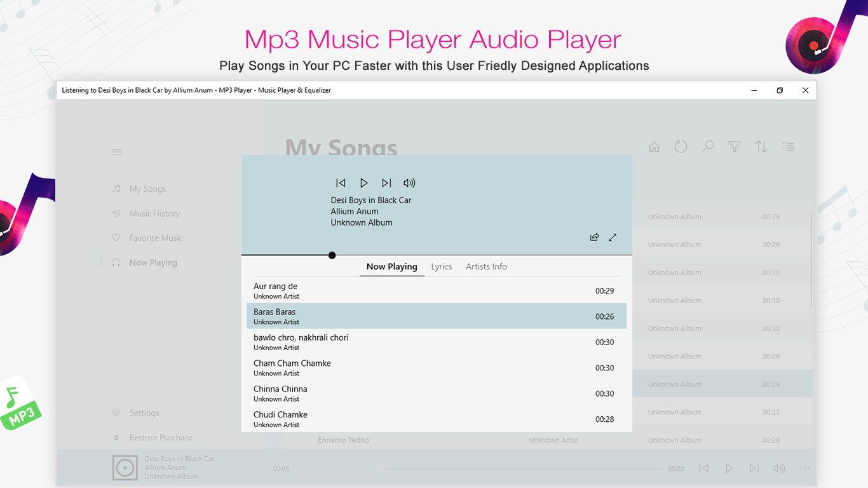Screen dimensions: 868x488
Task: Open search with magnifier icon
Action: click(707, 147)
